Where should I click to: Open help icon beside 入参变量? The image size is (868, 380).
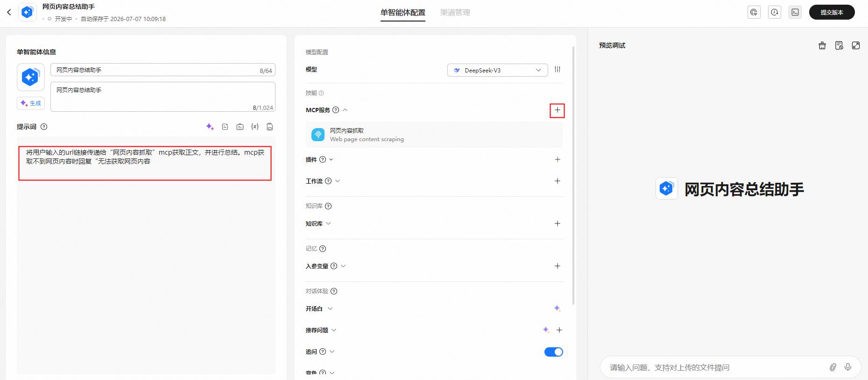pyautogui.click(x=334, y=266)
